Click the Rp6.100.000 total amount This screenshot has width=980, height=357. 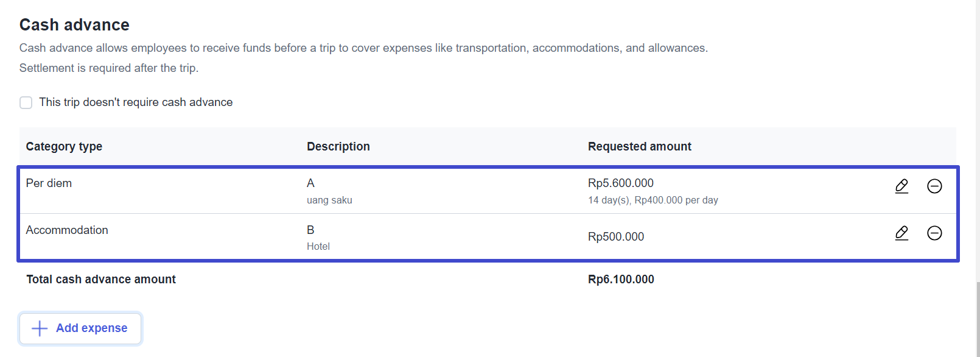(621, 279)
